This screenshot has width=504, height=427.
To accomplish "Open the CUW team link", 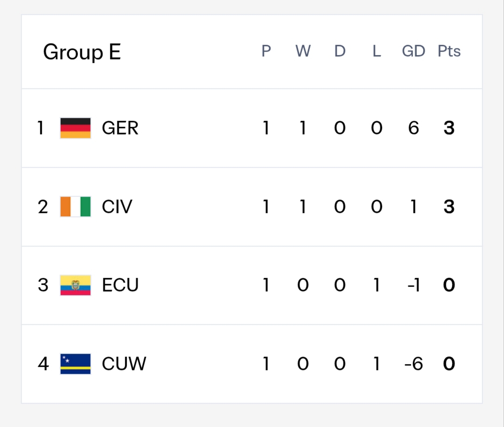I will 124,364.
